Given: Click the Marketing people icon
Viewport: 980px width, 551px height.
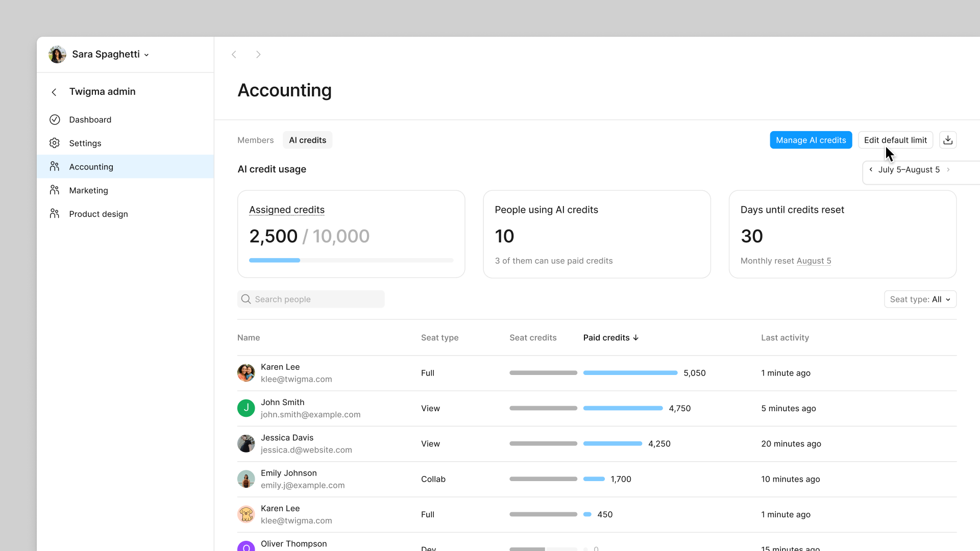Looking at the screenshot, I should tap(55, 190).
